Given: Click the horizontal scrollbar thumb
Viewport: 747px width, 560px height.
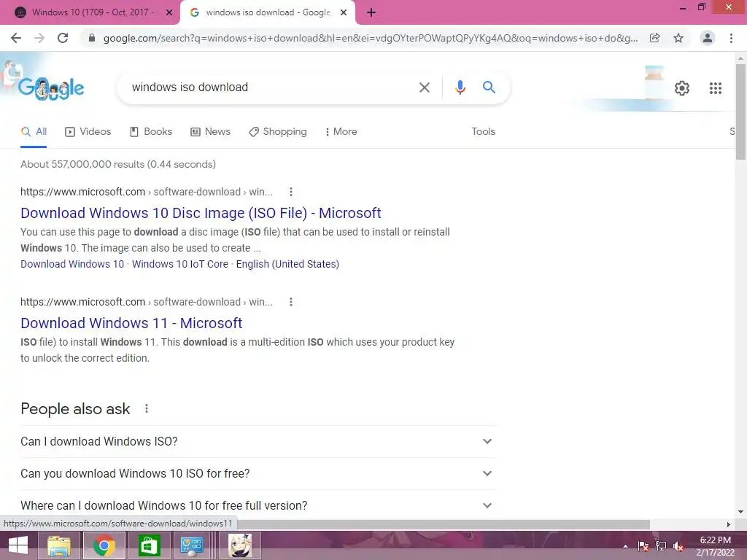Looking at the screenshot, I should (x=444, y=524).
